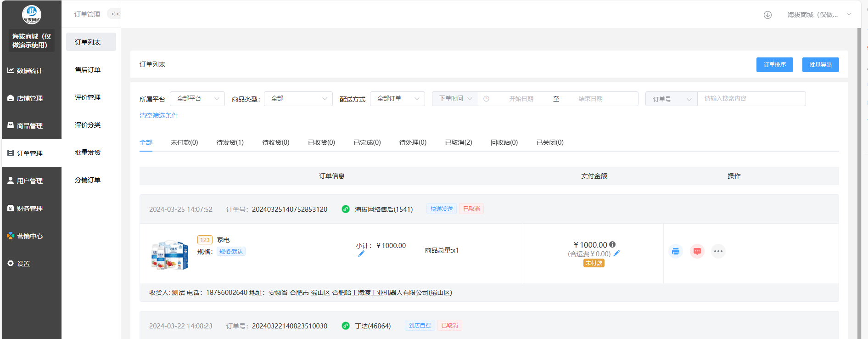Click the 订单排序 button
Screen dimensions: 868x339
775,65
